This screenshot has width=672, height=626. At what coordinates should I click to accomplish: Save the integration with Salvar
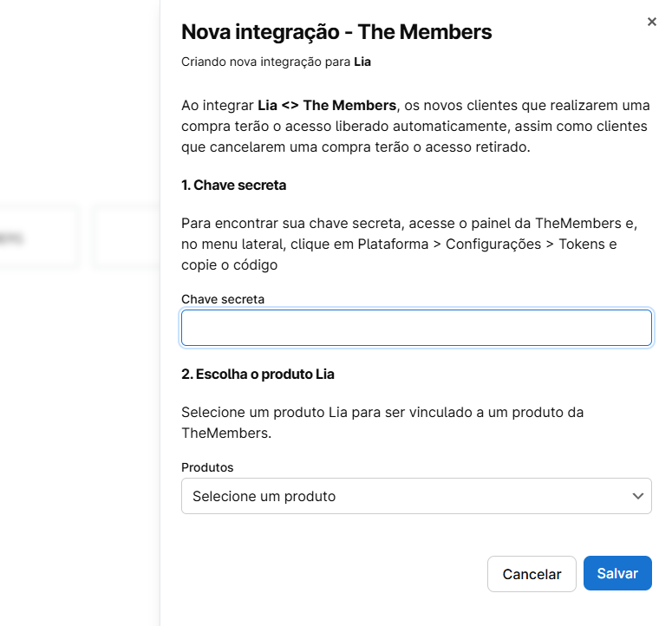[617, 574]
